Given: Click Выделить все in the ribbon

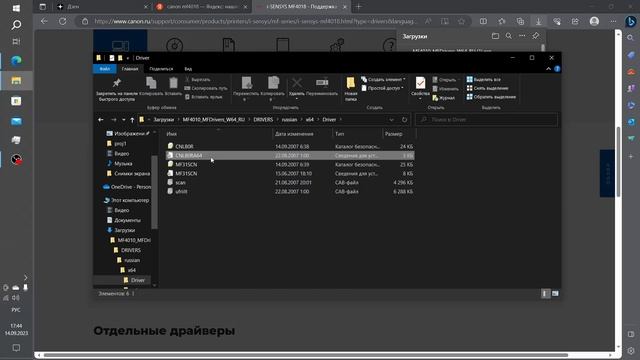Looking at the screenshot, I should 484,80.
